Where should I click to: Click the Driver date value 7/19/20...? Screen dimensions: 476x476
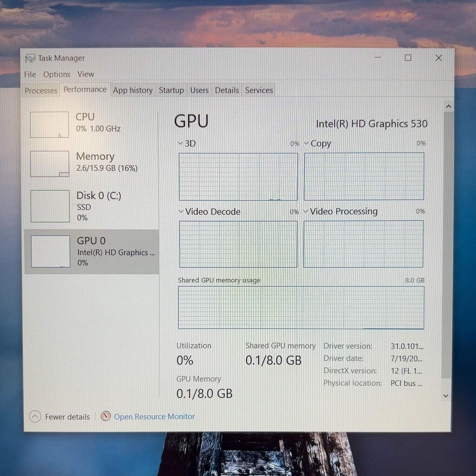point(406,359)
